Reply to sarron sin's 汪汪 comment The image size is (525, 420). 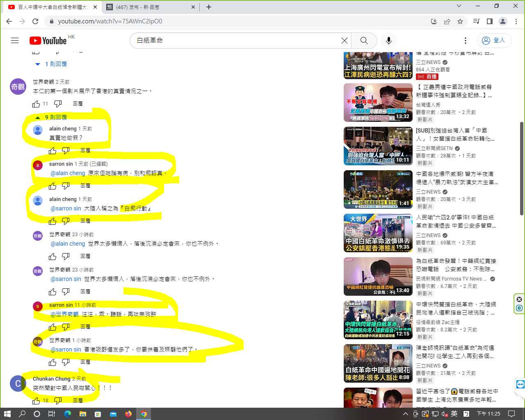pyautogui.click(x=85, y=327)
